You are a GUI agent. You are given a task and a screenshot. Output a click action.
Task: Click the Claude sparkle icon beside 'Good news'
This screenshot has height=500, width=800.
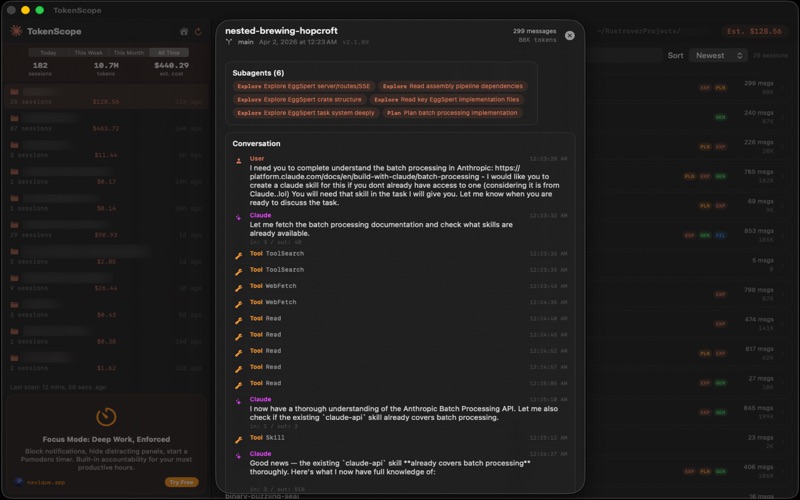click(238, 456)
